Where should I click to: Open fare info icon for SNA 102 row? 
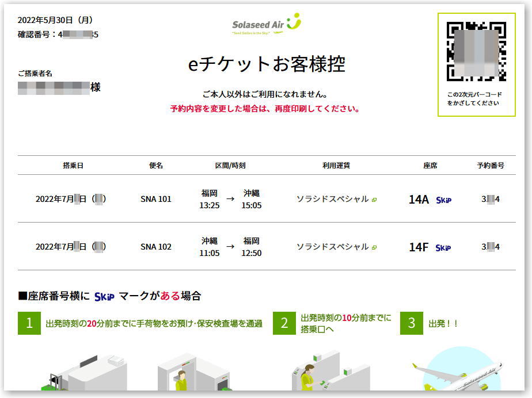coord(374,248)
